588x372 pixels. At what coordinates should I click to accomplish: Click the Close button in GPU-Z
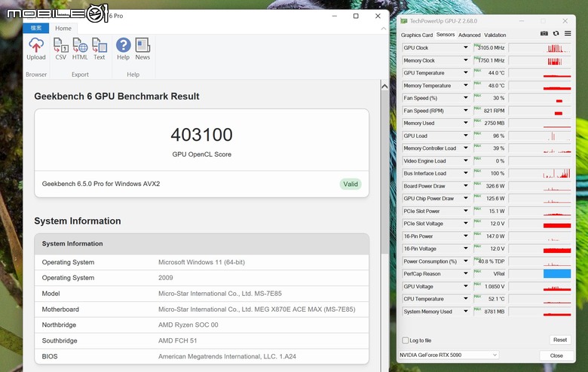556,355
